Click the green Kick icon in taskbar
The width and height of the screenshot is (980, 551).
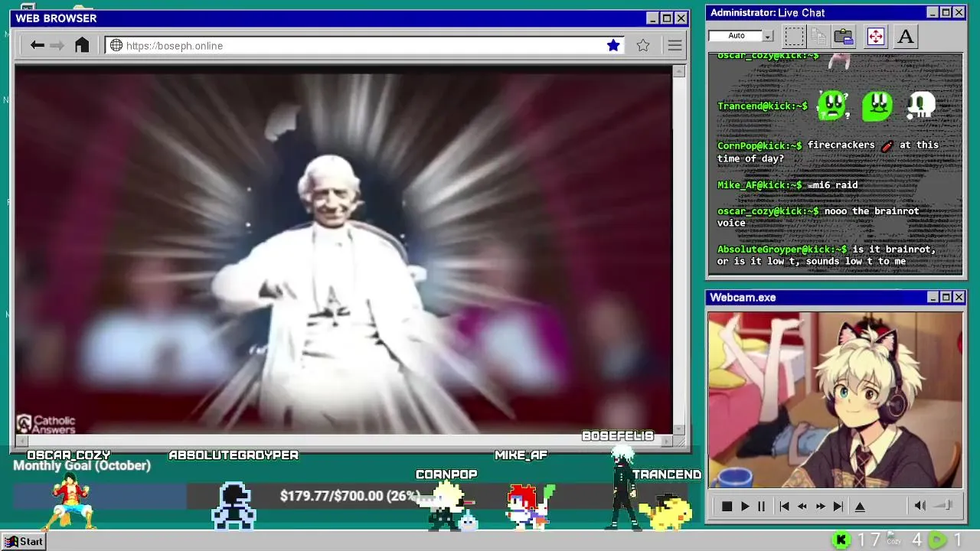841,540
